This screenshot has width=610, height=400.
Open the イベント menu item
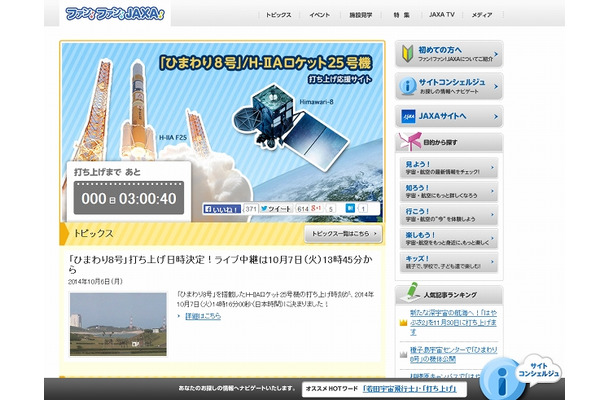pyautogui.click(x=320, y=15)
